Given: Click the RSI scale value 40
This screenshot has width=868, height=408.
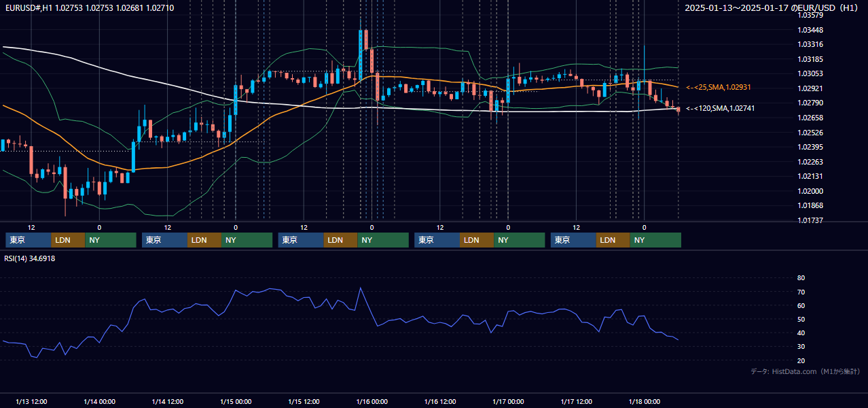Looking at the screenshot, I should click(x=801, y=333).
